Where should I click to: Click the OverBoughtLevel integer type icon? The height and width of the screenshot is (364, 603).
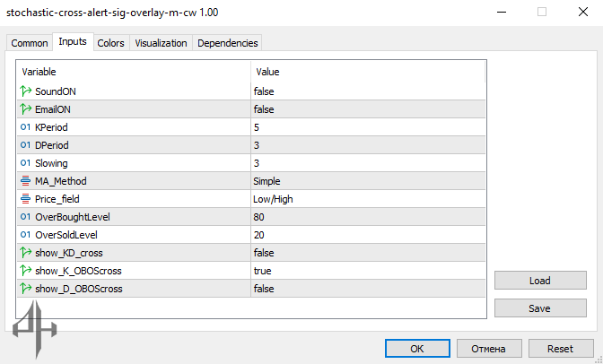click(x=25, y=217)
